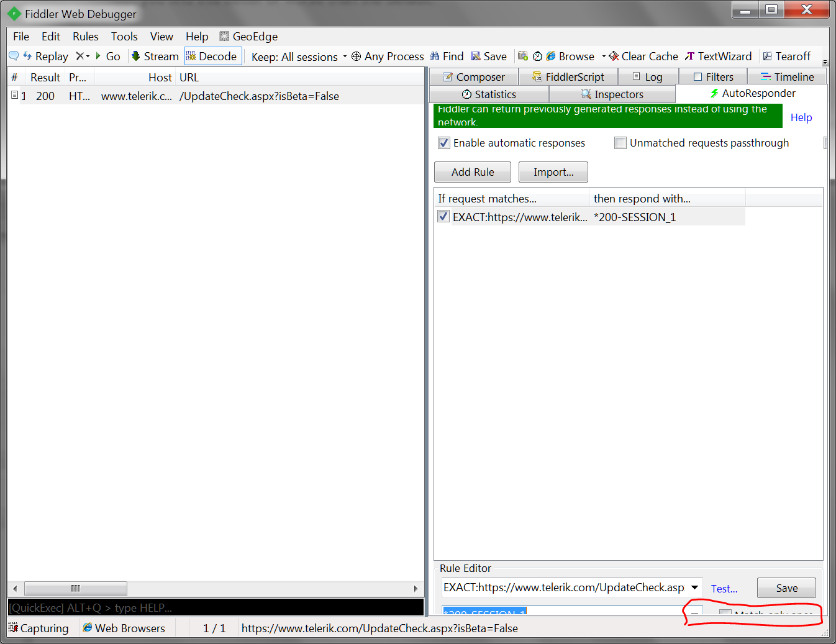
Task: Open the View menu
Action: tap(161, 37)
